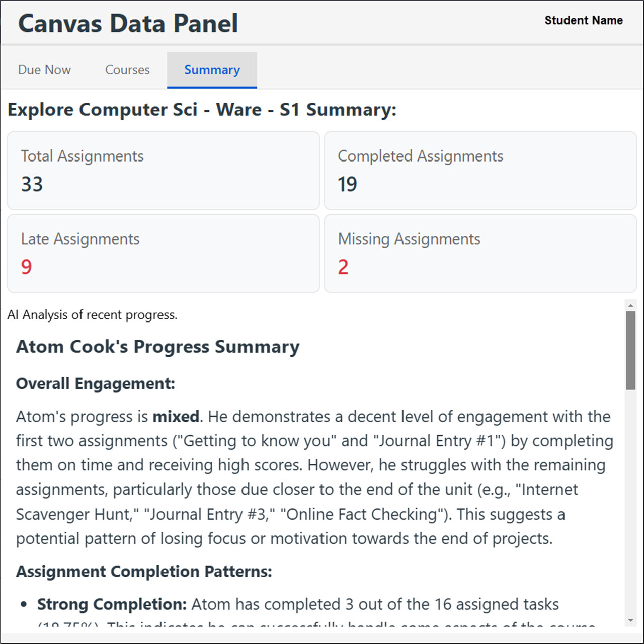Click the Atom Cook's Progress Summary heading
The image size is (644, 644).
157,347
